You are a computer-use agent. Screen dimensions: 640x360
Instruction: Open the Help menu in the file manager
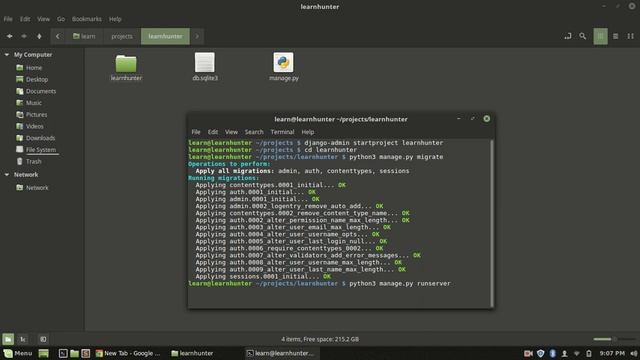coord(115,19)
